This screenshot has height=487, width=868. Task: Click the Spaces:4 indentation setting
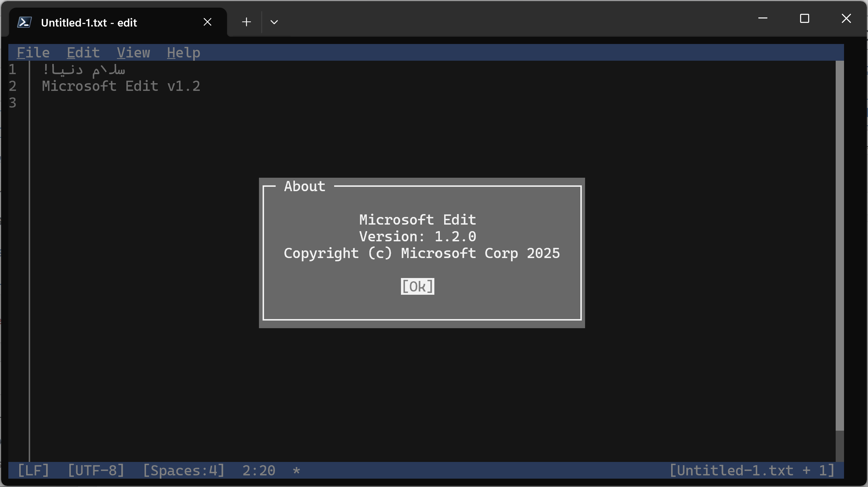(x=183, y=470)
